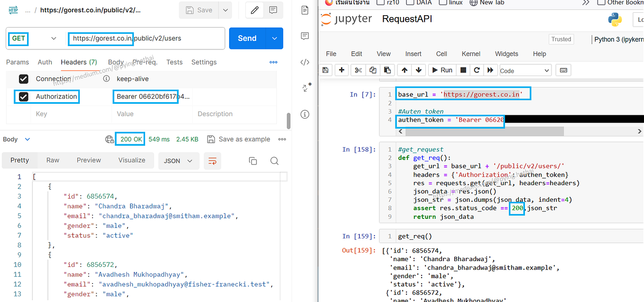The width and height of the screenshot is (644, 302).
Task: Restart the kernel using the restart icon
Action: [477, 70]
